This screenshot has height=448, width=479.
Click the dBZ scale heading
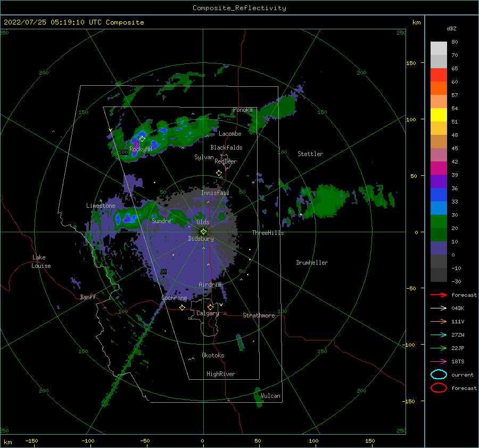point(451,28)
